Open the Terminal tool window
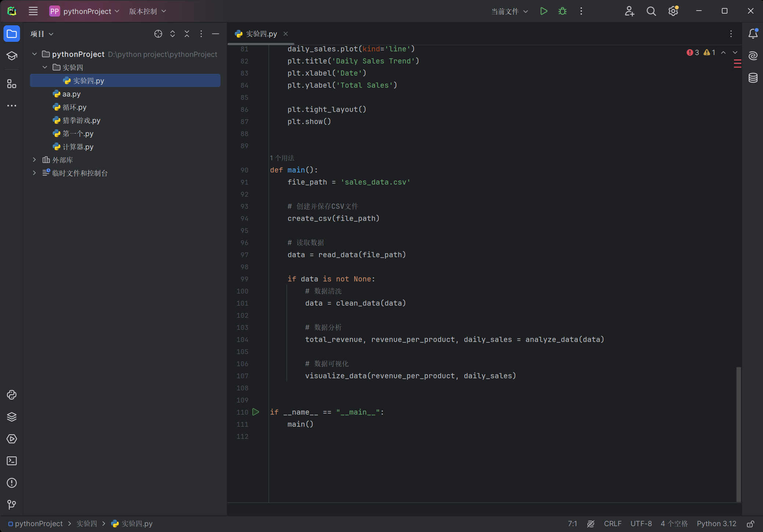The height and width of the screenshot is (532, 763). (12, 461)
